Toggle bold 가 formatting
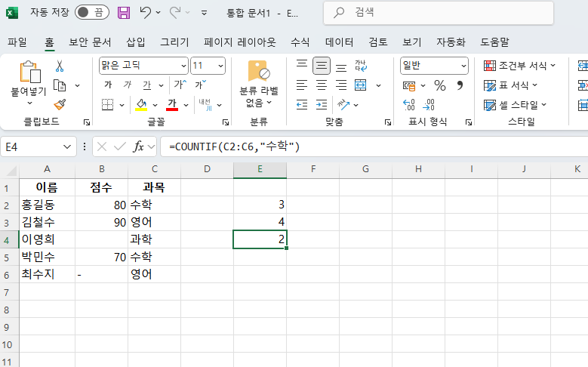This screenshot has height=367, width=588. (x=108, y=85)
